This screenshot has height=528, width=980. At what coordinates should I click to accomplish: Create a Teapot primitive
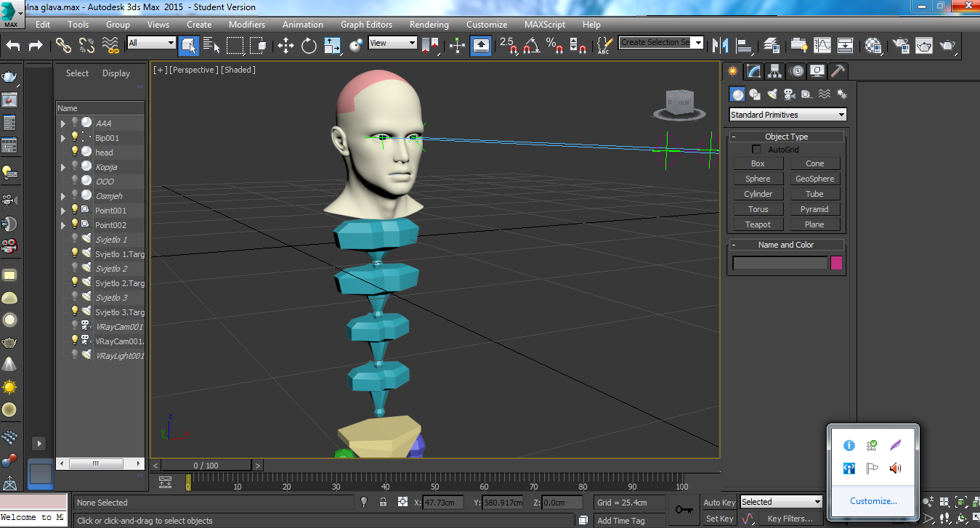[x=758, y=224]
